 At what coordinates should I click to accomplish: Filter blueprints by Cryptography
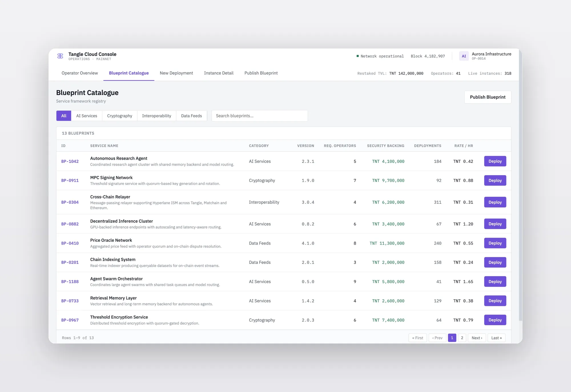click(x=120, y=116)
